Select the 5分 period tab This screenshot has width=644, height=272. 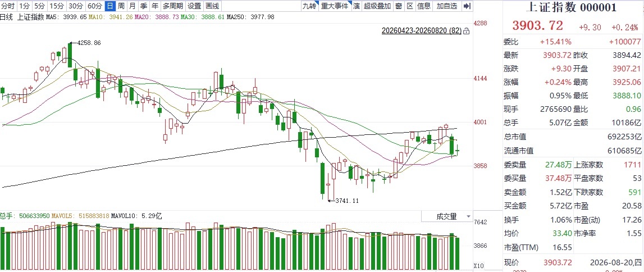tap(39, 6)
